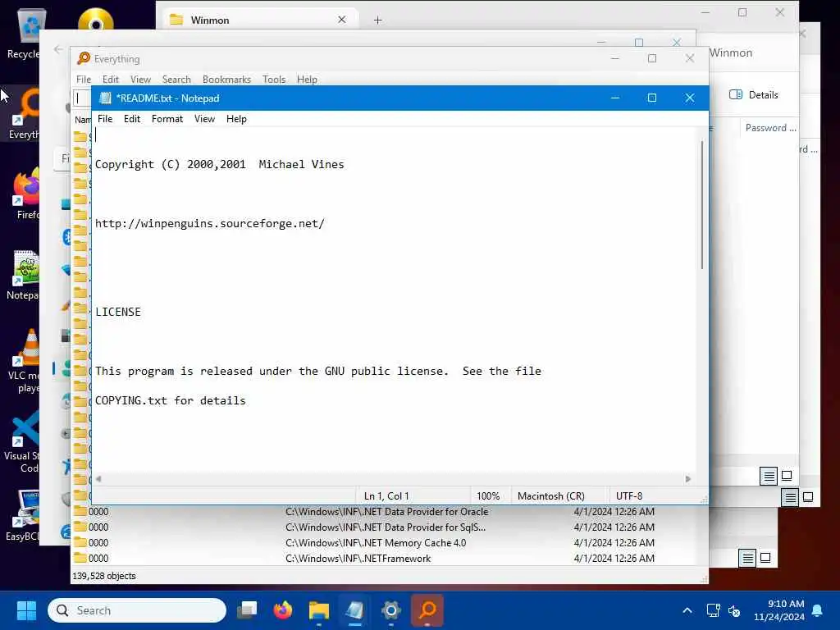Switch to Everything app on taskbar
This screenshot has width=840, height=630.
point(427,610)
